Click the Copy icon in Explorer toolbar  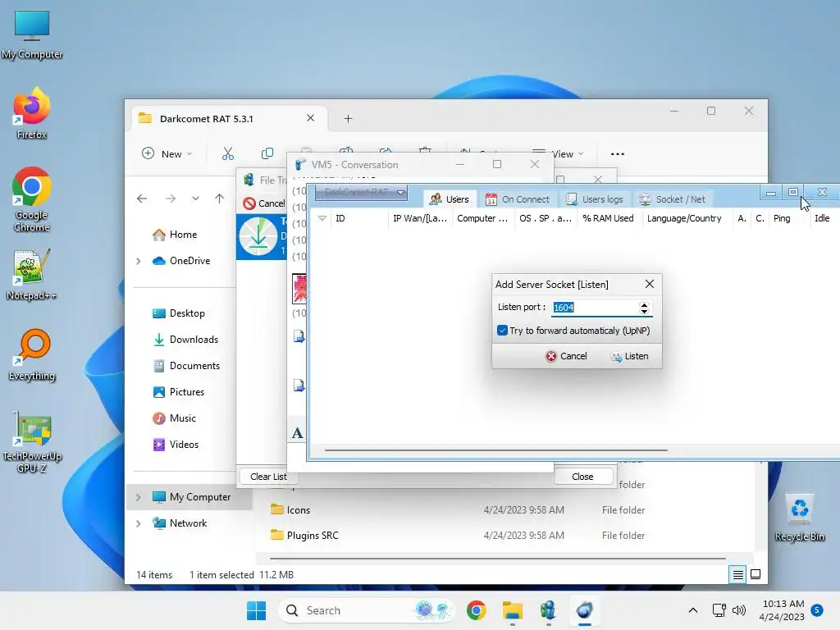click(x=267, y=153)
